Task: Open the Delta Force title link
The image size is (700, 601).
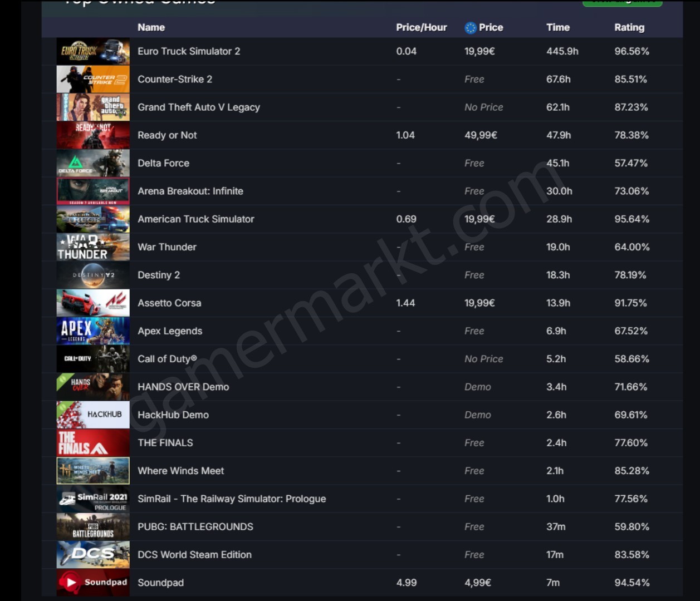Action: (163, 163)
